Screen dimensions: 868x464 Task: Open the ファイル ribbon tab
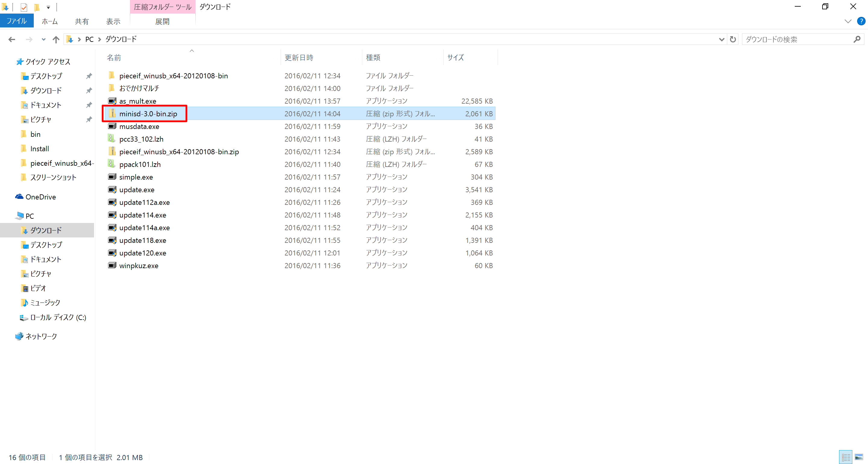tap(17, 21)
